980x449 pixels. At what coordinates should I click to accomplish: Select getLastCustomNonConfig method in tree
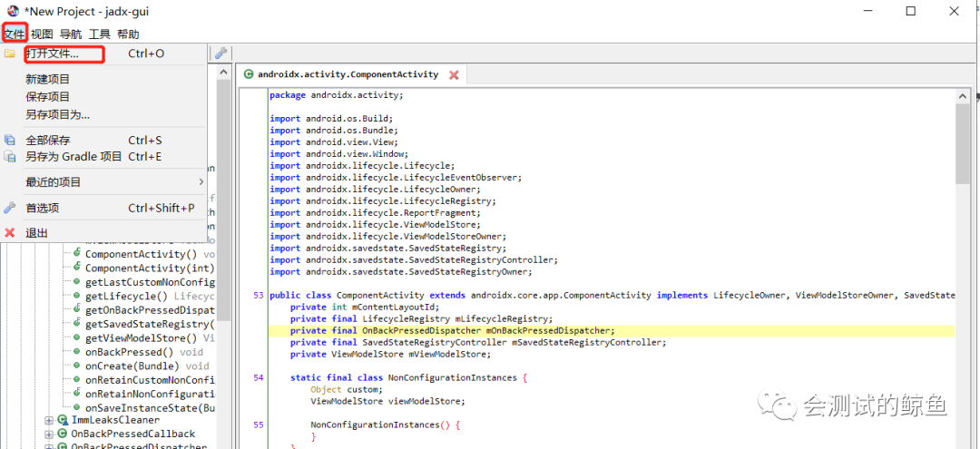coord(150,282)
